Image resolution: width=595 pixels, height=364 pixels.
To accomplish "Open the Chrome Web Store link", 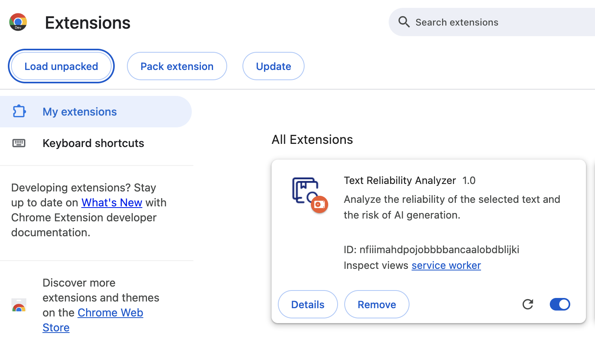I will click(x=93, y=320).
